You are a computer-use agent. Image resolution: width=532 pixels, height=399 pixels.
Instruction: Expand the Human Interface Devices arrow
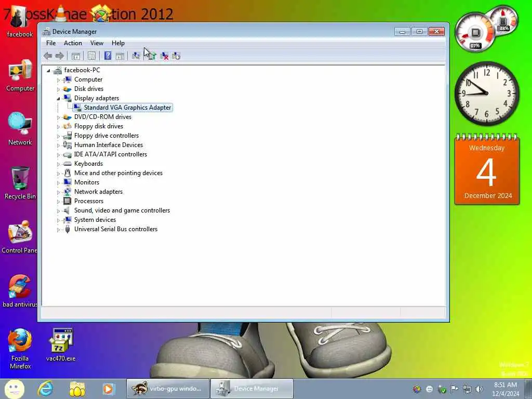point(58,145)
